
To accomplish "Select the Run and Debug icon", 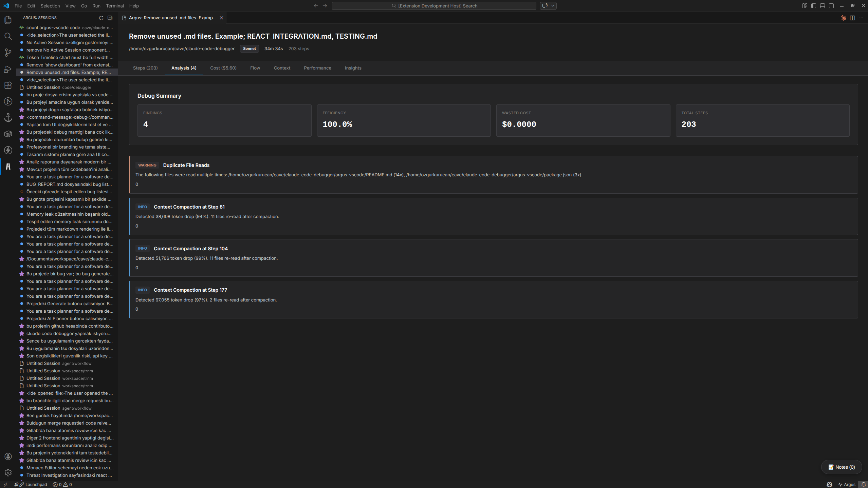I will 8,69.
